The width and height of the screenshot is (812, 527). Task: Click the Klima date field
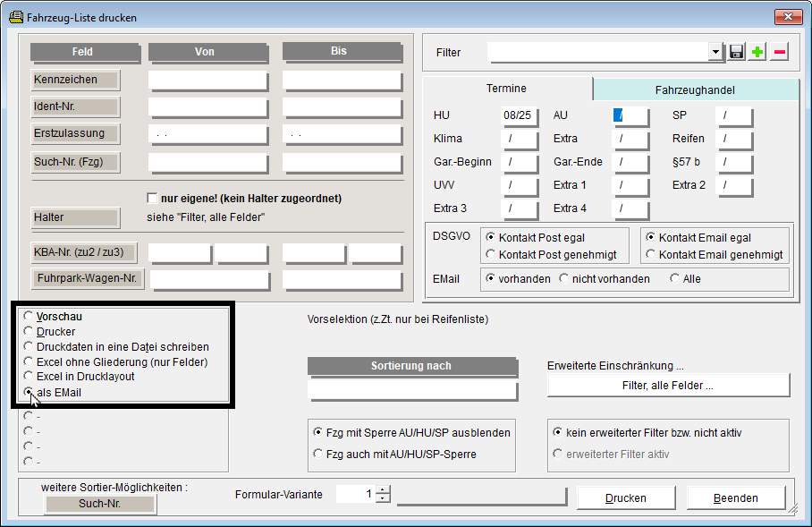point(520,139)
